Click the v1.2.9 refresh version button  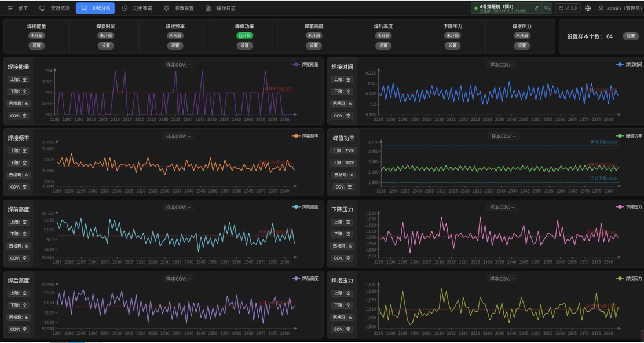click(x=568, y=8)
